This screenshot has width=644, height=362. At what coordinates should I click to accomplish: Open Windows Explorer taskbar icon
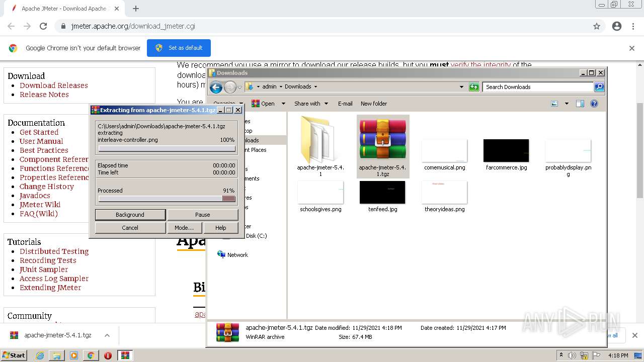click(x=57, y=355)
